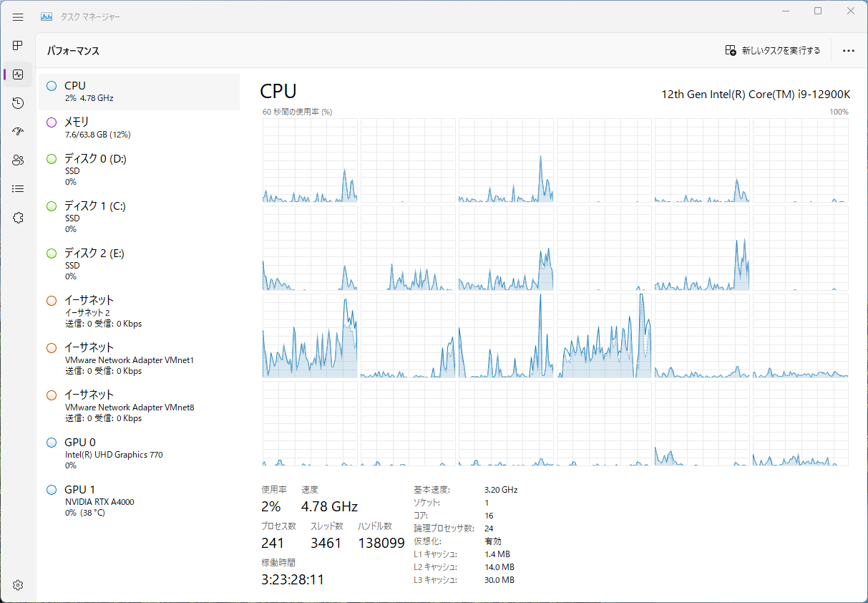868x603 pixels.
Task: Click the 使用率 label above the 2% value
Action: coord(274,490)
